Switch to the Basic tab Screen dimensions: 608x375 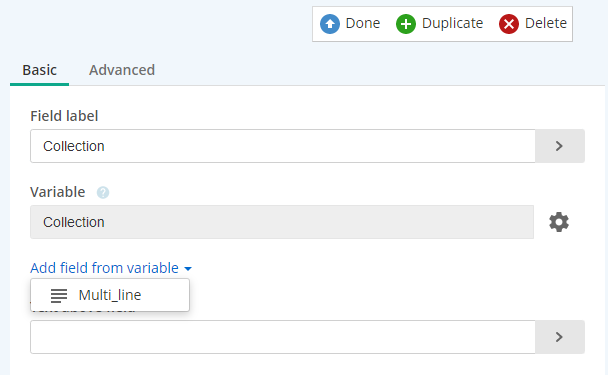pos(40,70)
